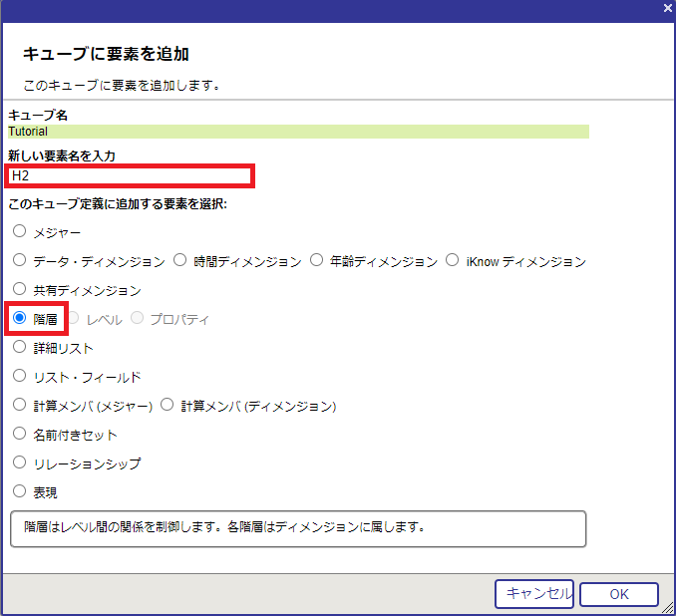Select the メジャー radio button

20,232
